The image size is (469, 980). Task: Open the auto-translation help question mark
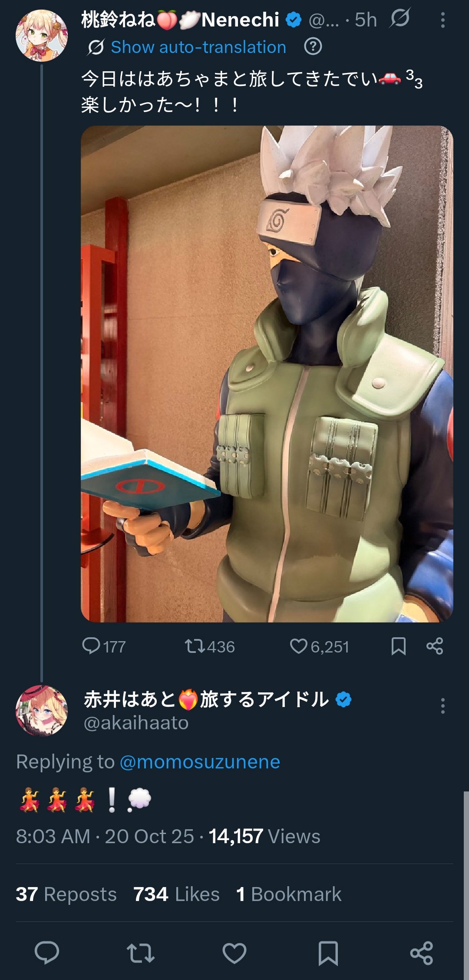coord(313,46)
